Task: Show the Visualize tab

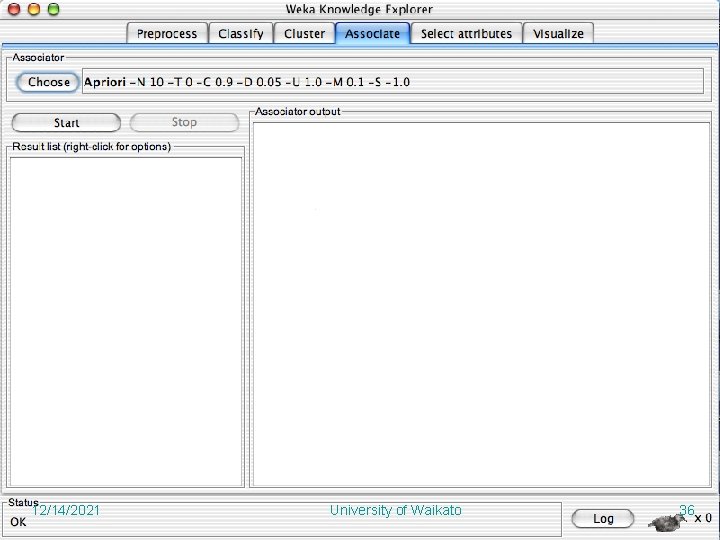Action: pos(558,34)
